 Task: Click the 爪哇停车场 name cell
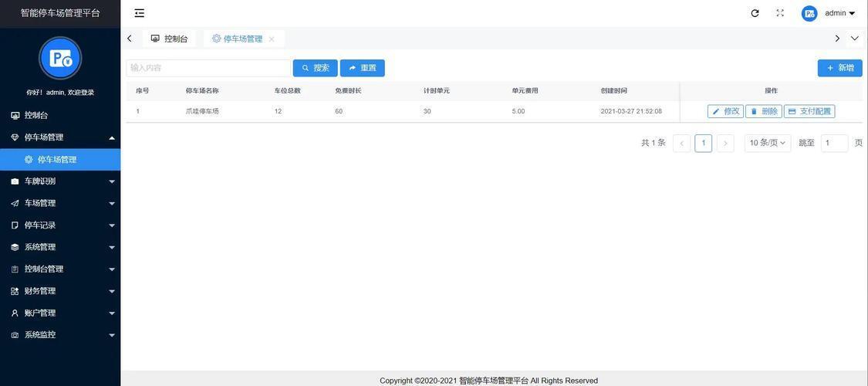tap(203, 111)
